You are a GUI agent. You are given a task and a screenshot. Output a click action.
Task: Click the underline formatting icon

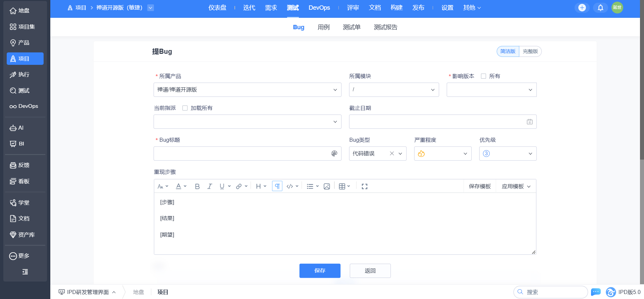pyautogui.click(x=222, y=186)
